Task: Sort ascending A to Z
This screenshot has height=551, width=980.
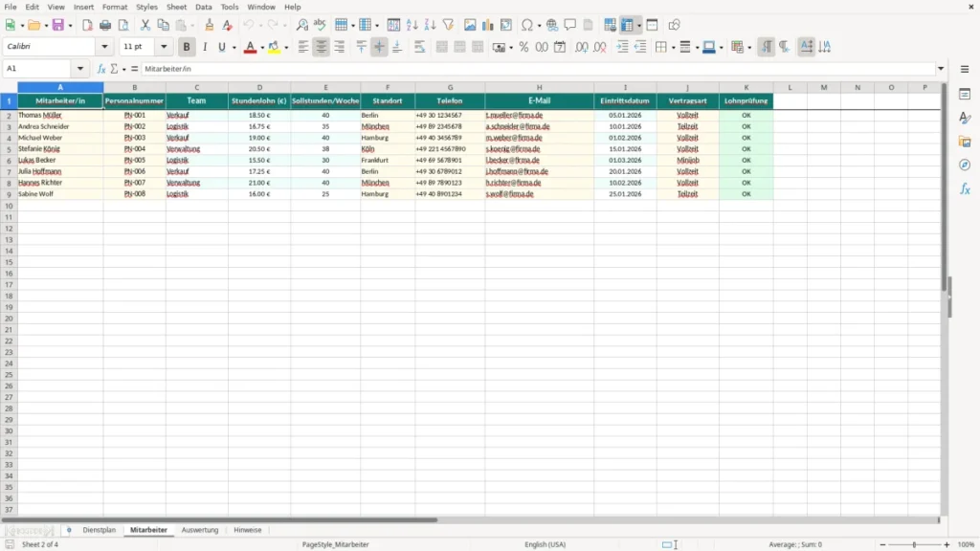Action: click(412, 25)
